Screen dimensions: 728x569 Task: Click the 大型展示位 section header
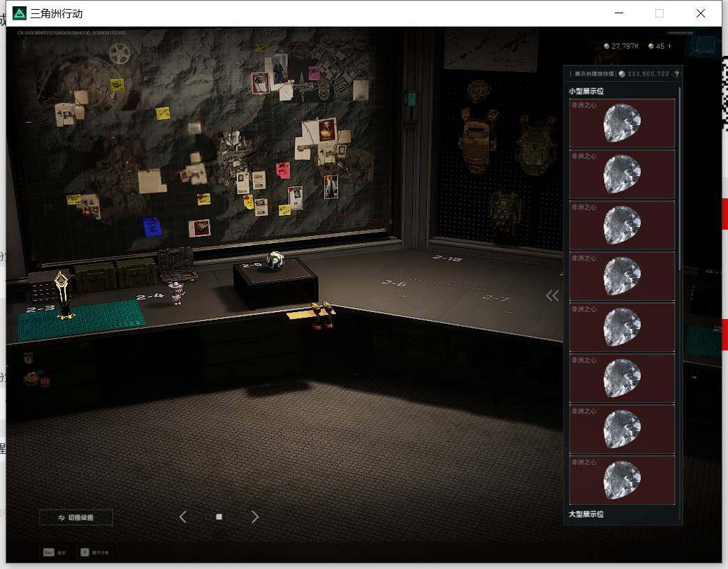tap(586, 514)
